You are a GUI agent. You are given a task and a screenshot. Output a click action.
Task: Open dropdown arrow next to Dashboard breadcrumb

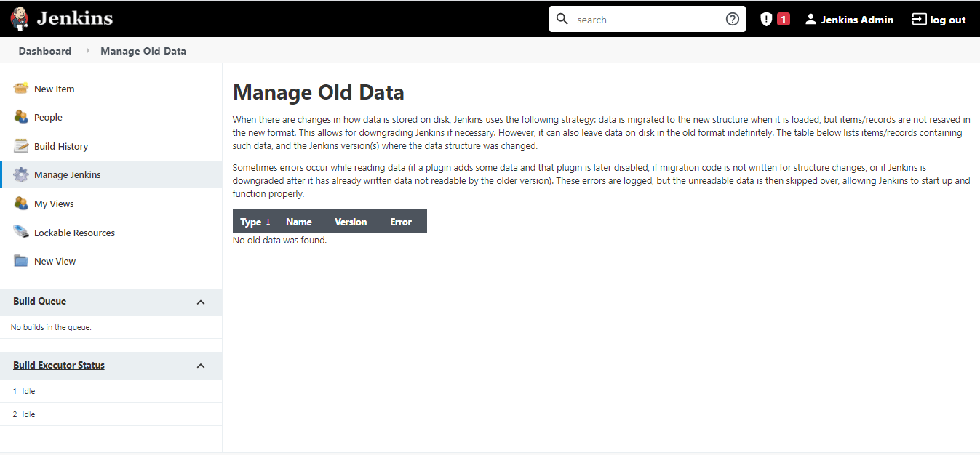[88, 51]
